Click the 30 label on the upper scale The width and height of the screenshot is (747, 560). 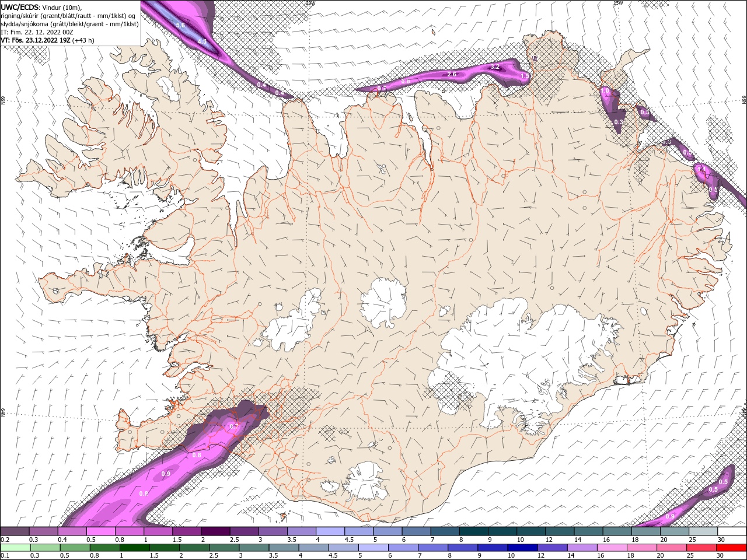click(x=721, y=540)
